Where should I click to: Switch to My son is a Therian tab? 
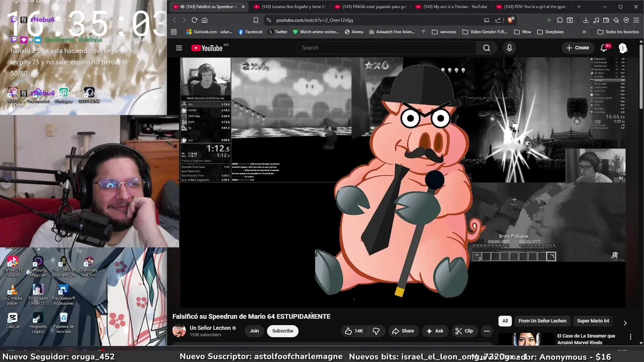click(451, 7)
